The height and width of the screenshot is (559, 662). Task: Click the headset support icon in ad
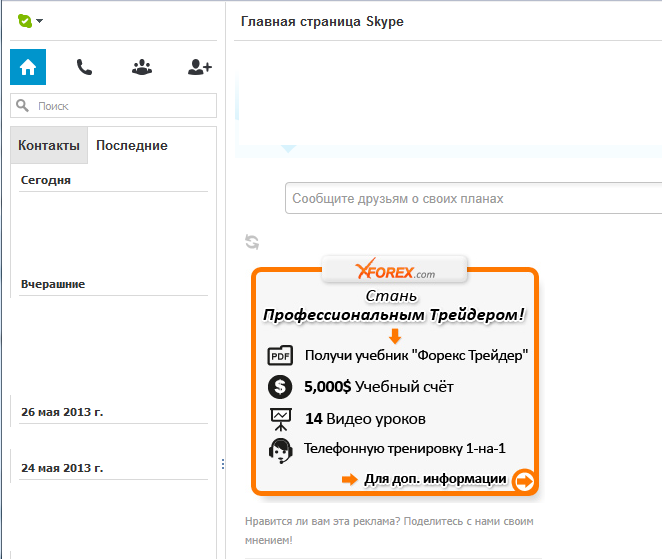click(x=281, y=450)
